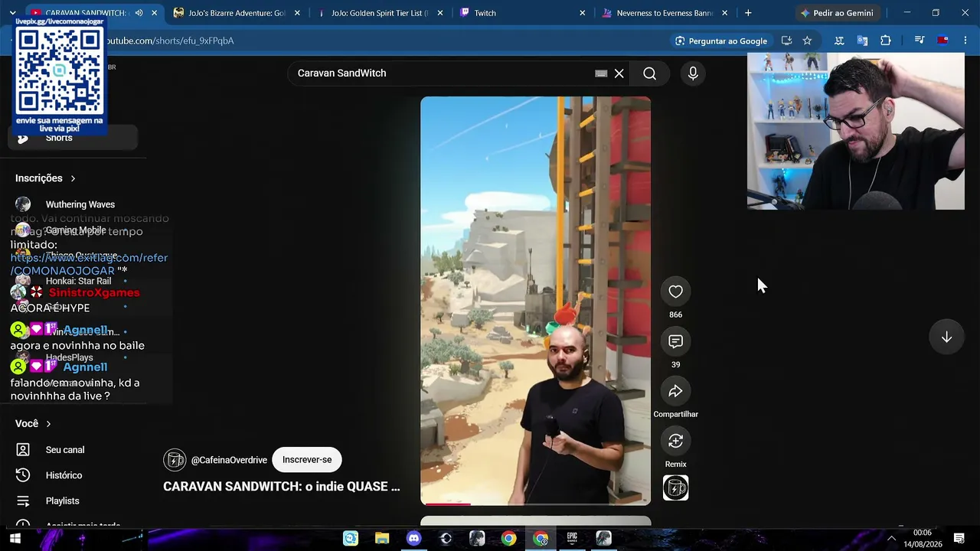
Task: Open the Chrome three-dot menu
Action: click(965, 41)
